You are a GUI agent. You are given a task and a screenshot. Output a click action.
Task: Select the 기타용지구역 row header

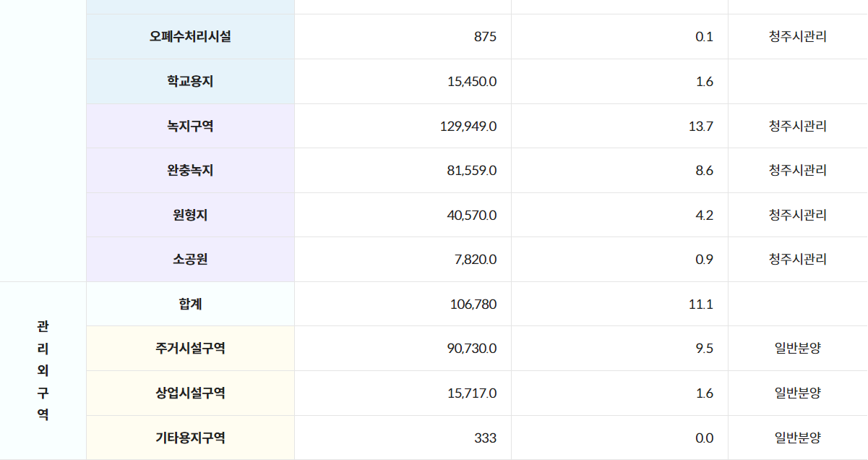click(x=190, y=438)
